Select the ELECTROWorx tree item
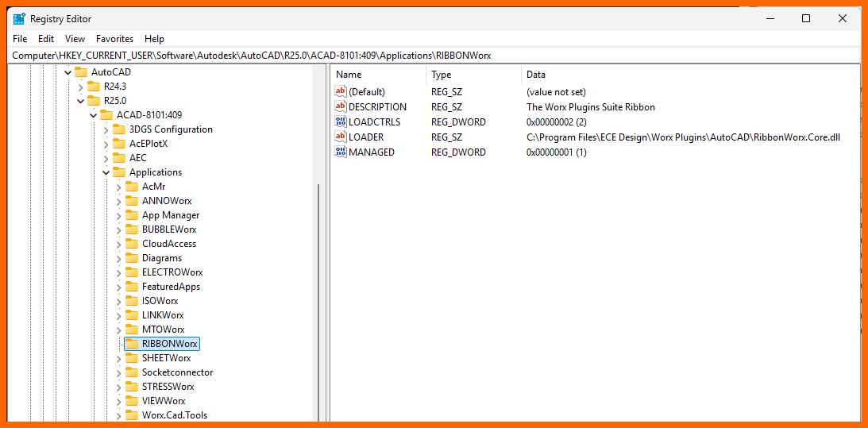Screen dimensions: 868x428 (x=172, y=272)
